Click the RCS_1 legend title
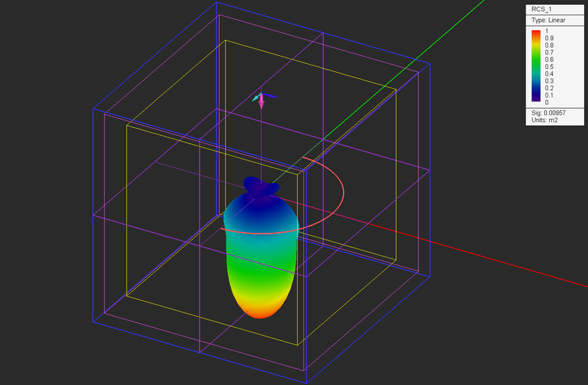 542,10
